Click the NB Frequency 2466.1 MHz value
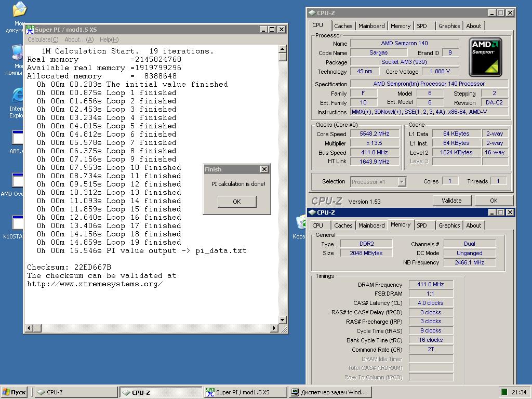The height and width of the screenshot is (399, 532). (470, 262)
